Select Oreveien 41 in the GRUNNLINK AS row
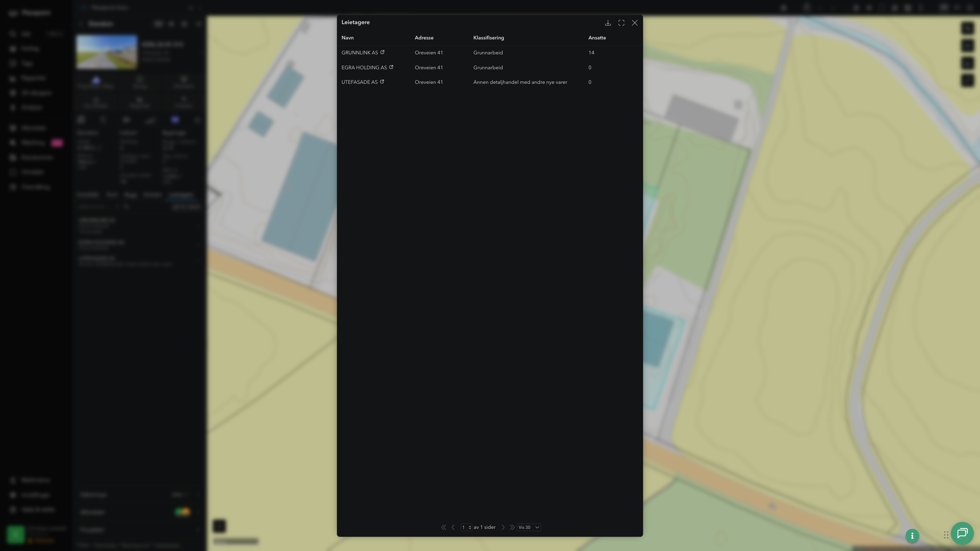This screenshot has height=551, width=980. 429,53
